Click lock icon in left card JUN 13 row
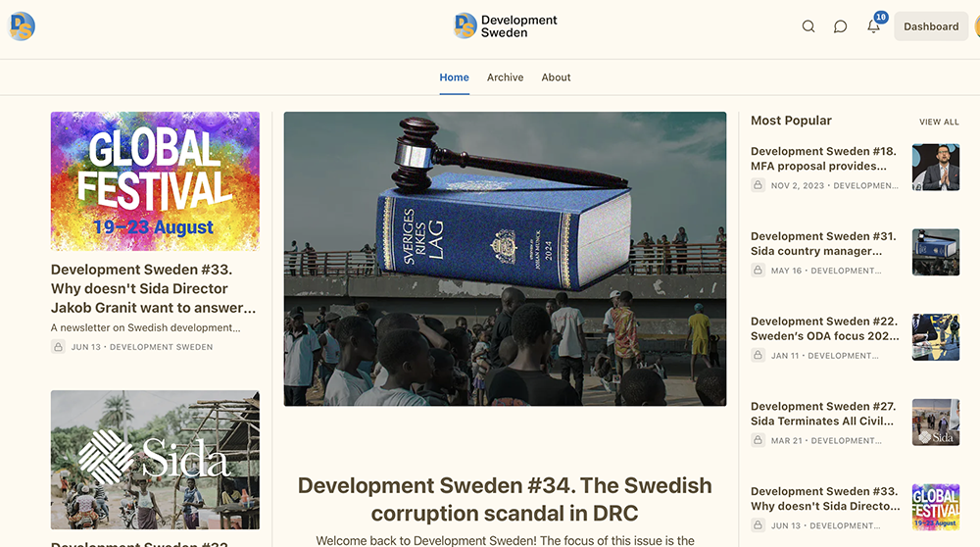Screen dimensions: 980x547 [58, 346]
